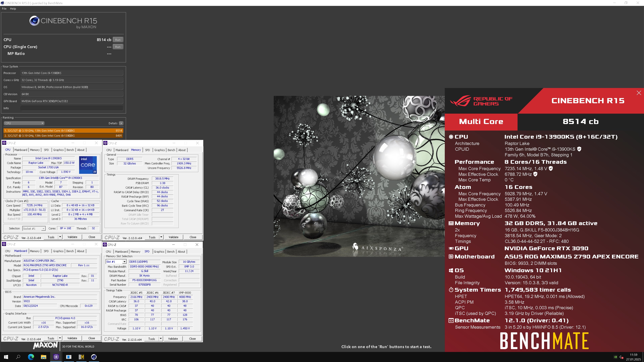Expand ranking Details arrow
This screenshot has height=362, width=644.
click(x=121, y=123)
